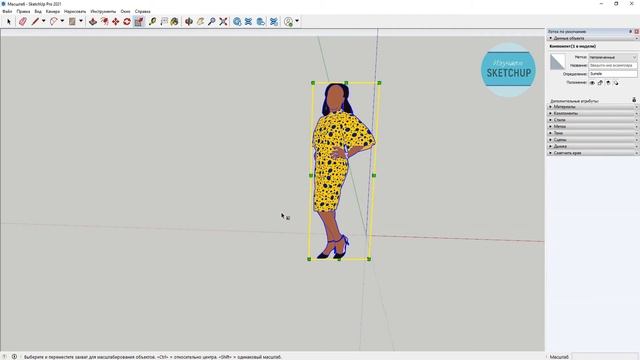Click the Send to LayOut icon
This screenshot has height=360, width=640.
[261, 22]
